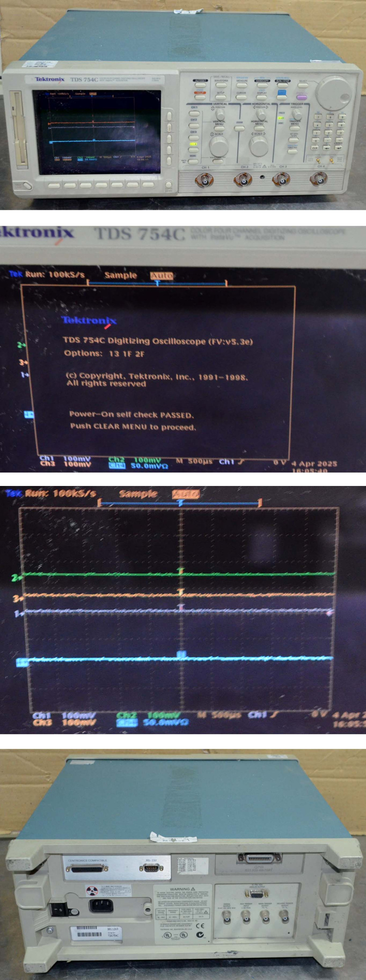This screenshot has width=366, height=980.
Task: Push the Save/Recall SETUP button
Action: [x=221, y=97]
